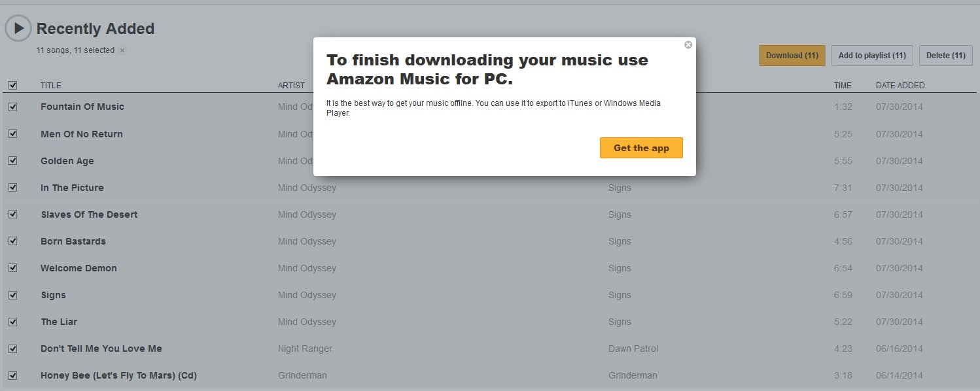The image size is (980, 391).
Task: Close the Amazon Music dialog
Action: point(688,45)
